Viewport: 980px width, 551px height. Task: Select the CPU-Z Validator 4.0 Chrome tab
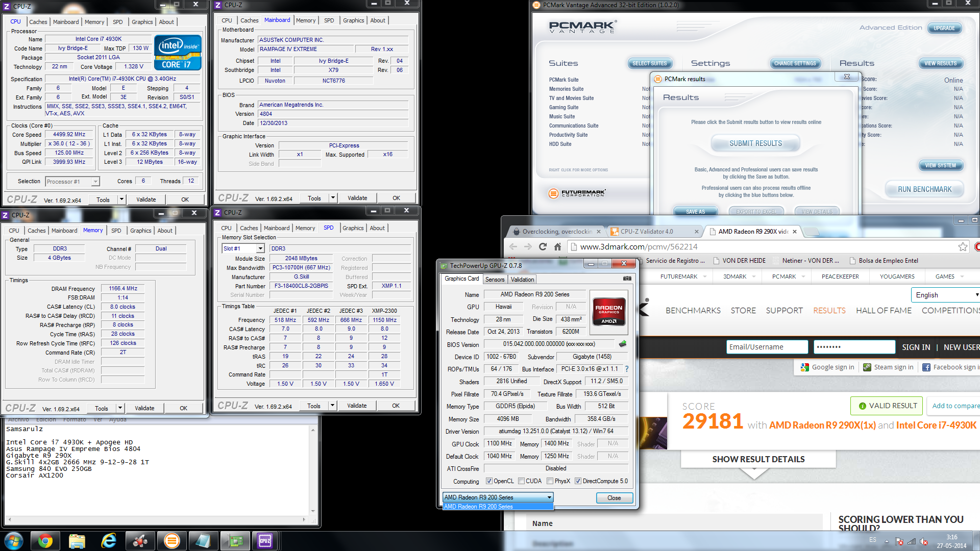pos(653,232)
